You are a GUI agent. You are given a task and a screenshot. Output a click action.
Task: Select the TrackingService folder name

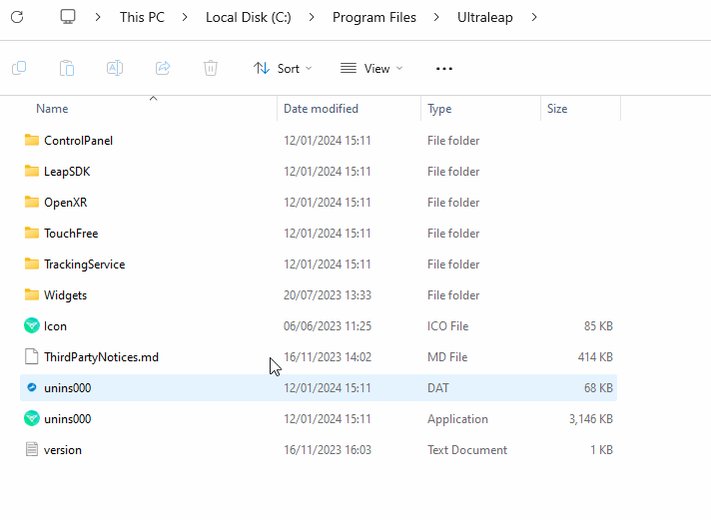(84, 264)
